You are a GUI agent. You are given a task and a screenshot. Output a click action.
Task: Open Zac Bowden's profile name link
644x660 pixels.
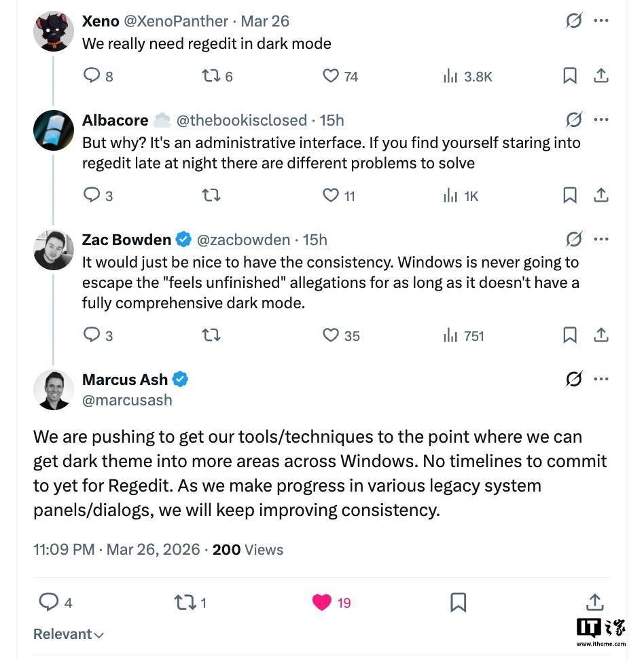pyautogui.click(x=126, y=240)
